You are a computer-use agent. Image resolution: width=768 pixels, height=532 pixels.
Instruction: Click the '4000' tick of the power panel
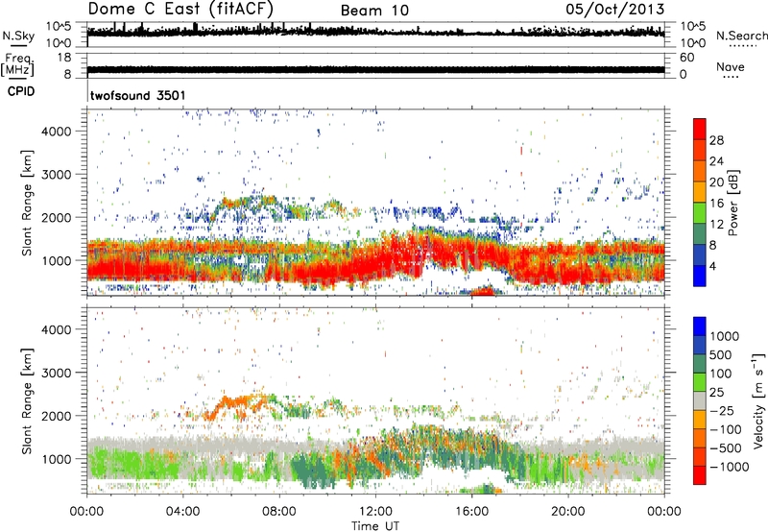[57, 132]
